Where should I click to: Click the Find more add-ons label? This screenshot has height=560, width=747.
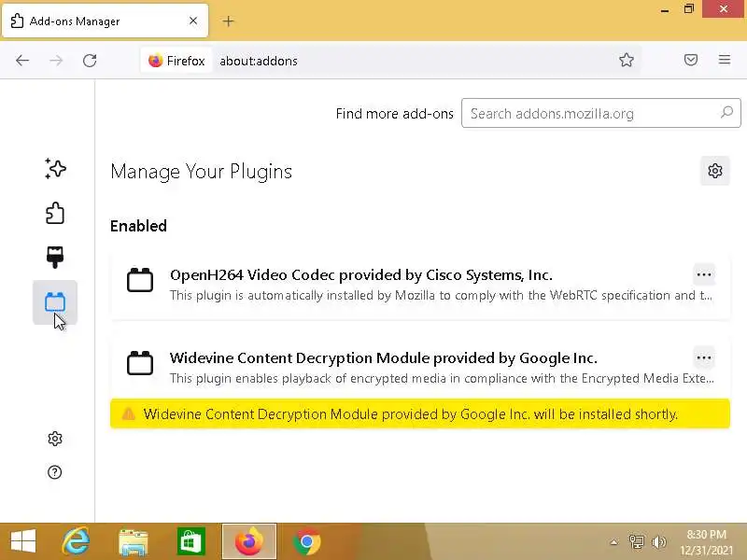pyautogui.click(x=394, y=113)
